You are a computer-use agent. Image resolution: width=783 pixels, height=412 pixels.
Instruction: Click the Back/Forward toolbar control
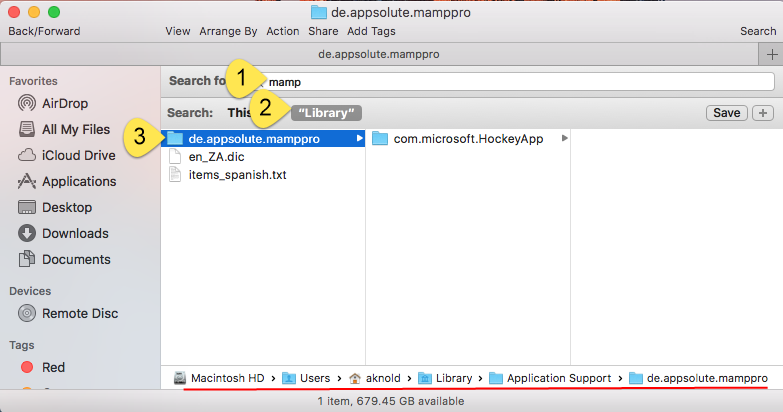pyautogui.click(x=44, y=31)
